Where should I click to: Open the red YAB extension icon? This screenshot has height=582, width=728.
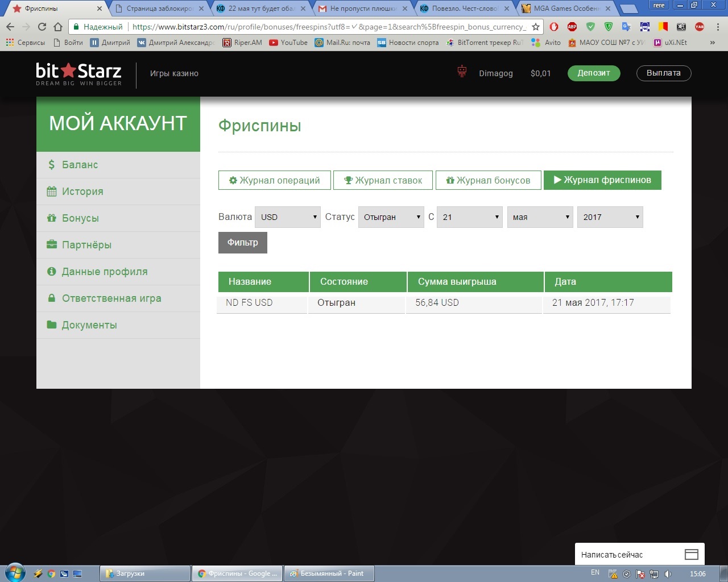(x=700, y=27)
